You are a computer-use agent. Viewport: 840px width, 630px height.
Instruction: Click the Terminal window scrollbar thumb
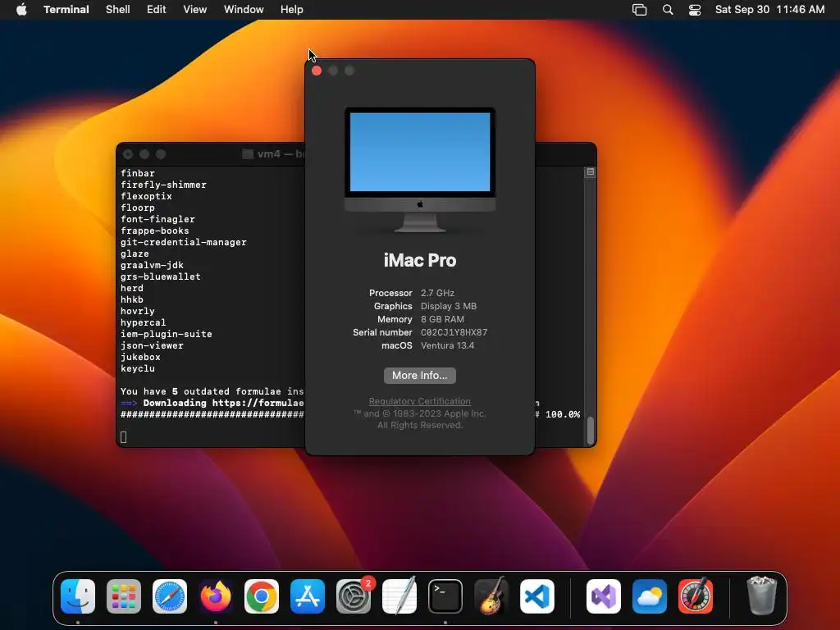591,431
